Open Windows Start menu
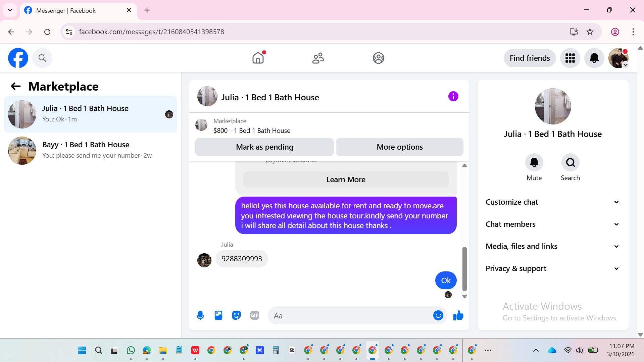 tap(82, 351)
